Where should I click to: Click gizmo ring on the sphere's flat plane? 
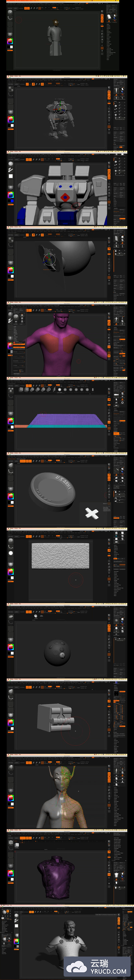click(x=50, y=259)
